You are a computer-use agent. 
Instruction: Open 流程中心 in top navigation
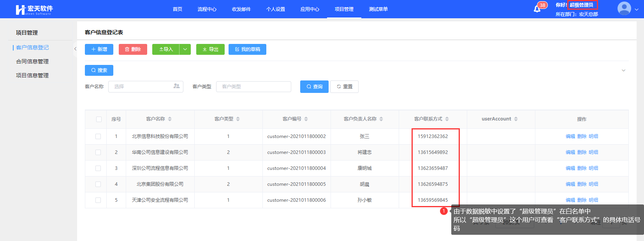207,9
